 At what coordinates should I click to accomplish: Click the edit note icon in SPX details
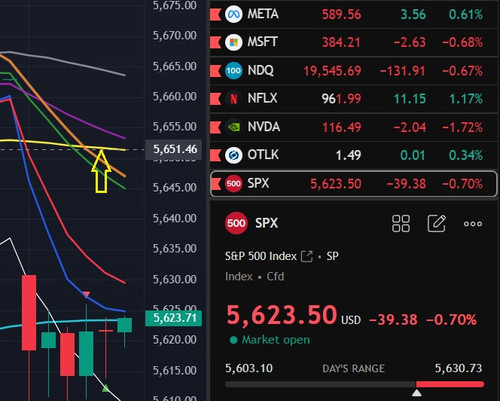436,223
